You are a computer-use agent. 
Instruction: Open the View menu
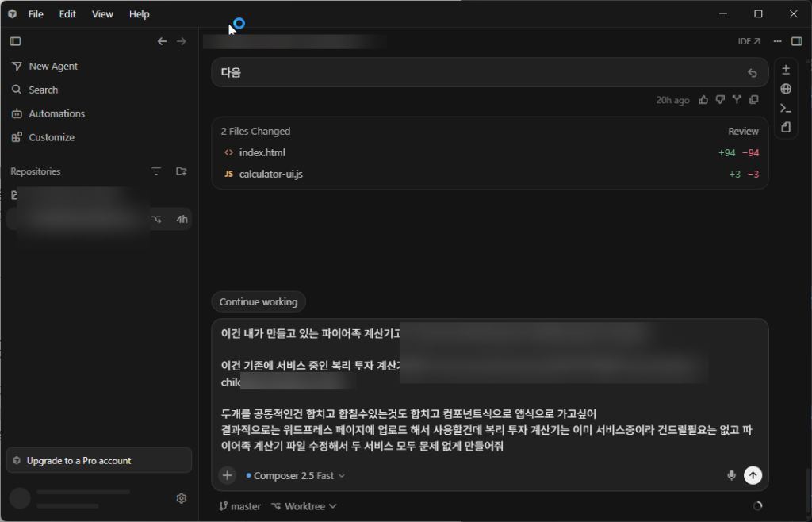pyautogui.click(x=102, y=14)
